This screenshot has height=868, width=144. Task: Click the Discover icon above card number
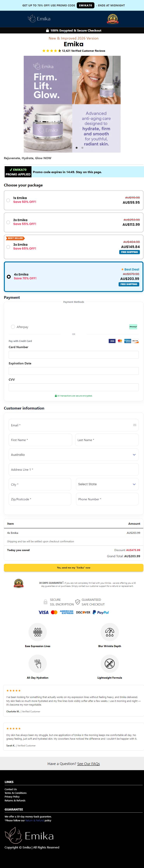(135, 341)
